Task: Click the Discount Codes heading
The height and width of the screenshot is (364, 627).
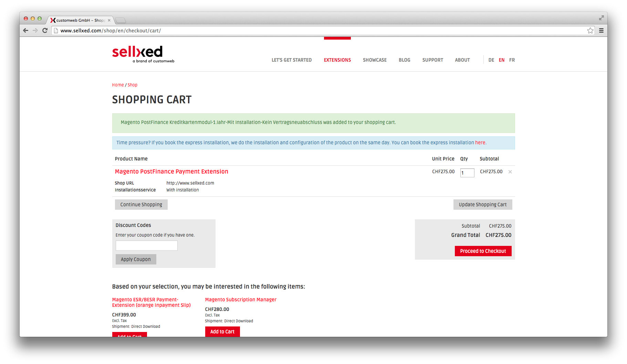Action: [133, 225]
